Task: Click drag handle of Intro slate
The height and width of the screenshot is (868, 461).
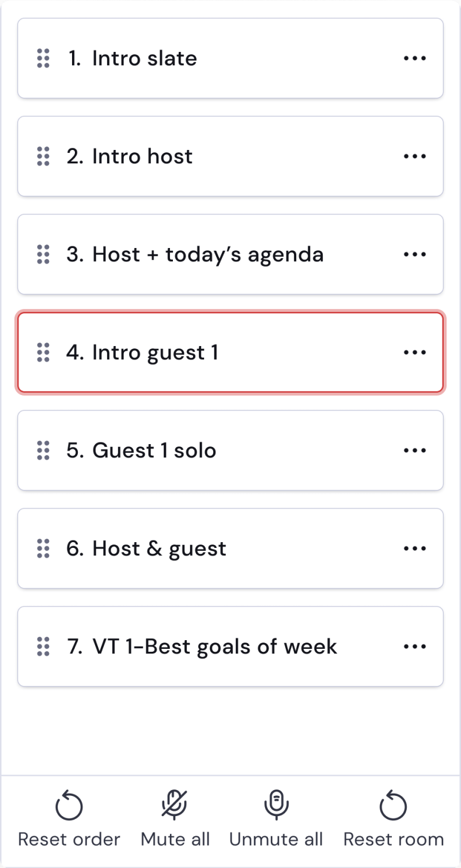Action: point(43,58)
